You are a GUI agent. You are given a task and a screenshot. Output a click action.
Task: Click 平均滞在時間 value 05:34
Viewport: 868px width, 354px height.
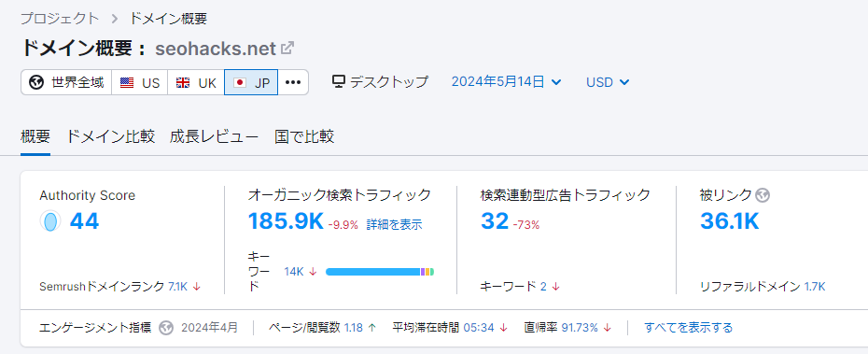pos(479,328)
